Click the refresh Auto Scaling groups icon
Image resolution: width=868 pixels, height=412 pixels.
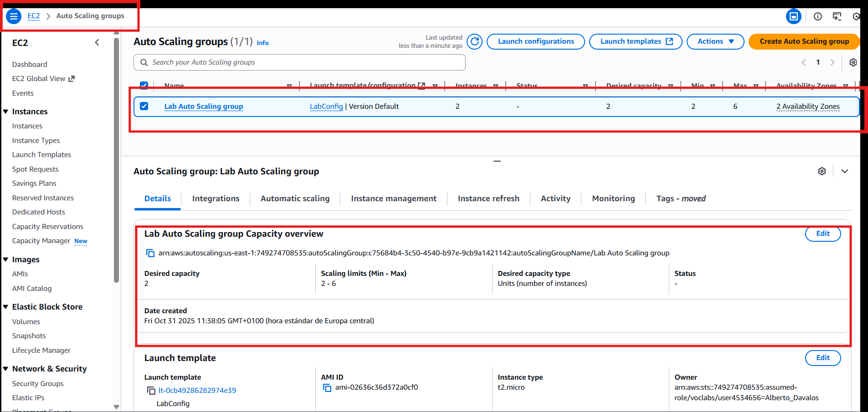[x=474, y=41]
